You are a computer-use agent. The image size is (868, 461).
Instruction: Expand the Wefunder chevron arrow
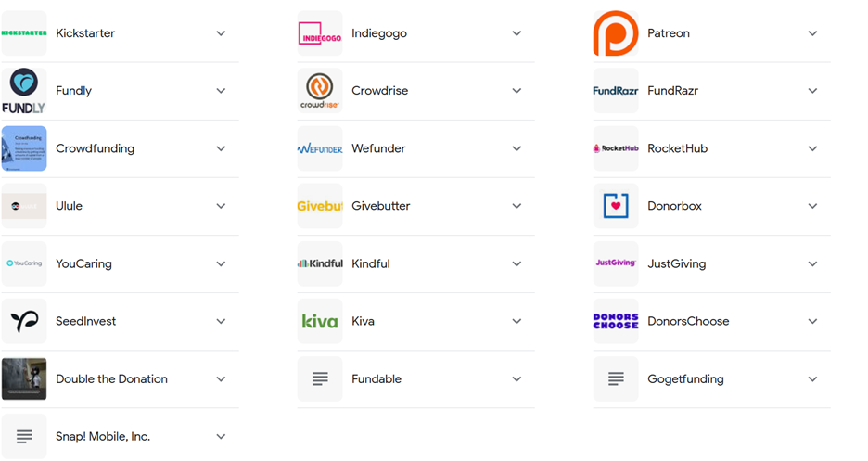click(517, 148)
